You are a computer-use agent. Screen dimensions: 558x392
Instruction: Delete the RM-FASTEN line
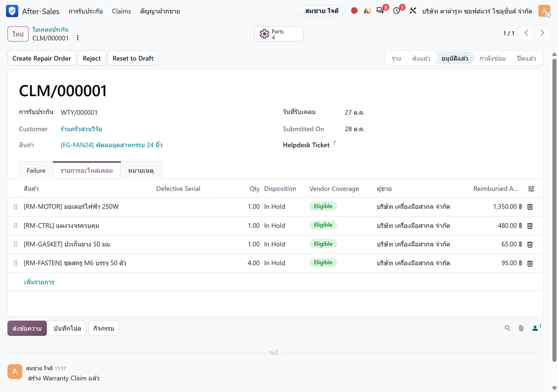(x=530, y=263)
